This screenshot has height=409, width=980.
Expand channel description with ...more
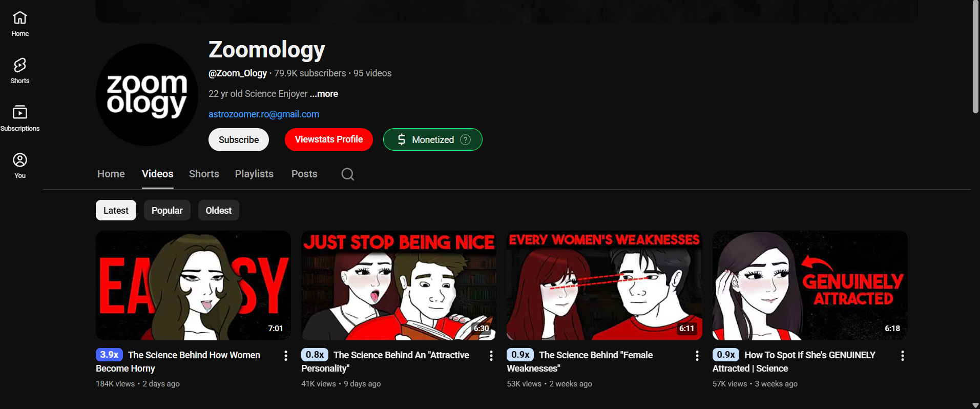tap(324, 94)
